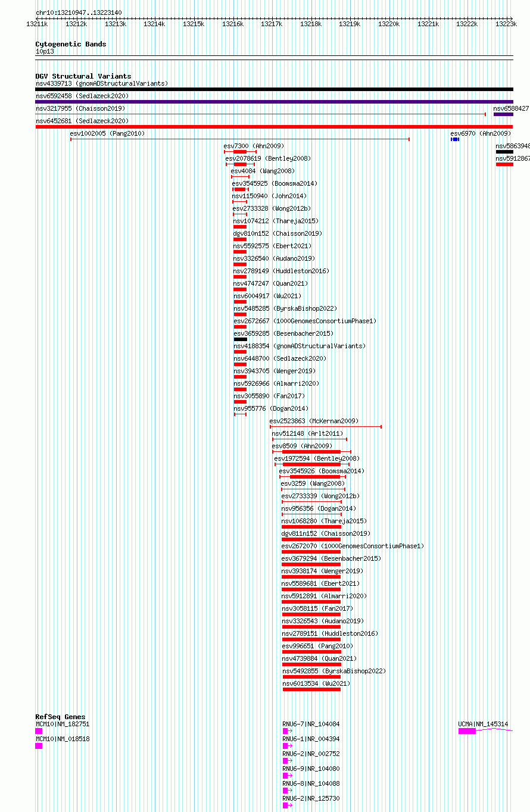This screenshot has width=530, height=812.
Task: Open variant nsv4339713 (gnomADStructuralVariants) label
Action: pos(102,83)
